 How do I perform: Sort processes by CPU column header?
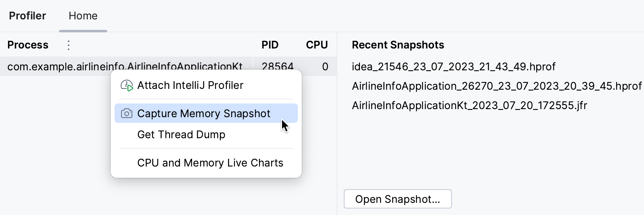(317, 45)
